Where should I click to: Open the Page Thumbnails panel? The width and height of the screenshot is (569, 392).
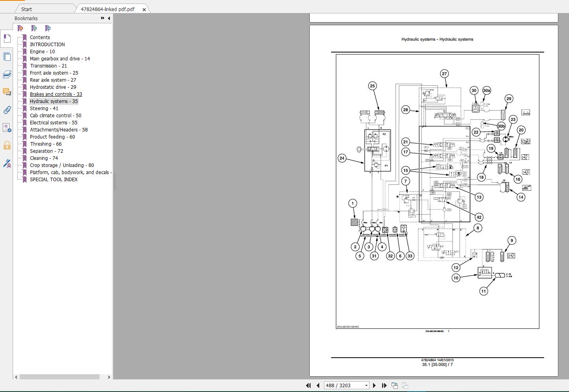click(7, 56)
